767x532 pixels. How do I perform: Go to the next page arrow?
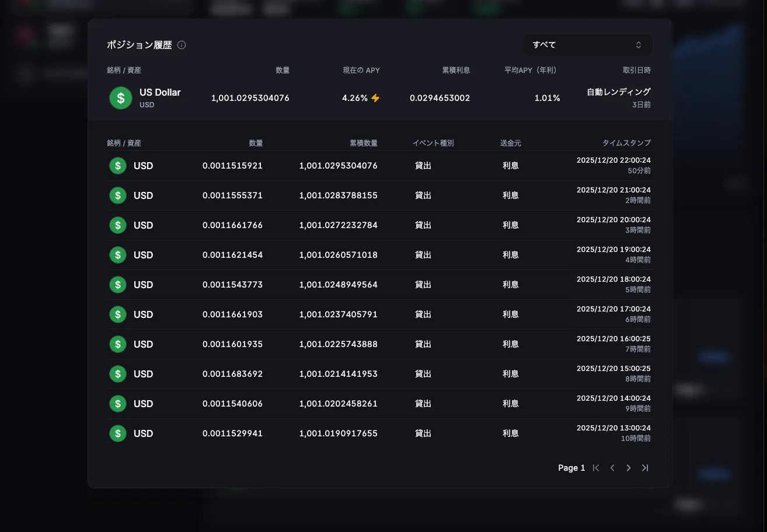(629, 468)
